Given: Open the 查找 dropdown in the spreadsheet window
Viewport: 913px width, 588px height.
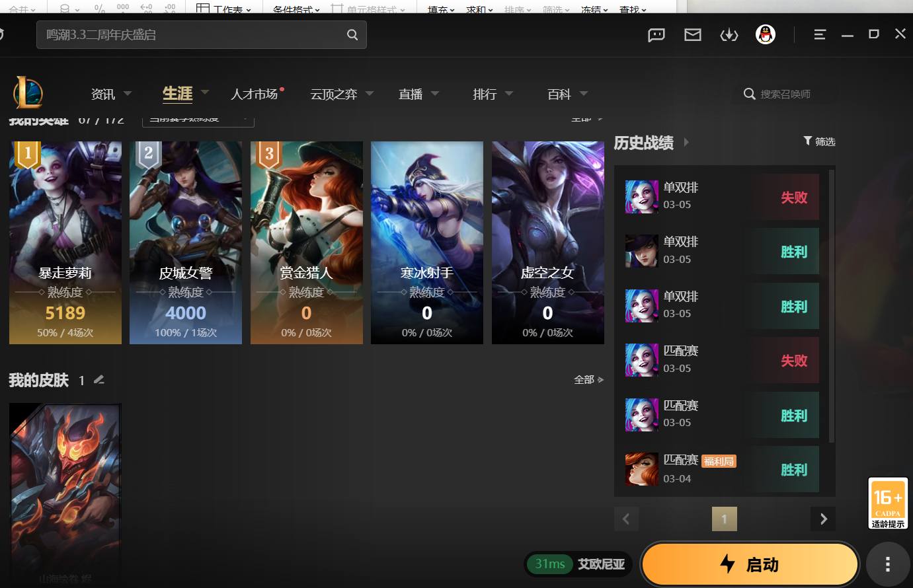Looking at the screenshot, I should coord(633,9).
